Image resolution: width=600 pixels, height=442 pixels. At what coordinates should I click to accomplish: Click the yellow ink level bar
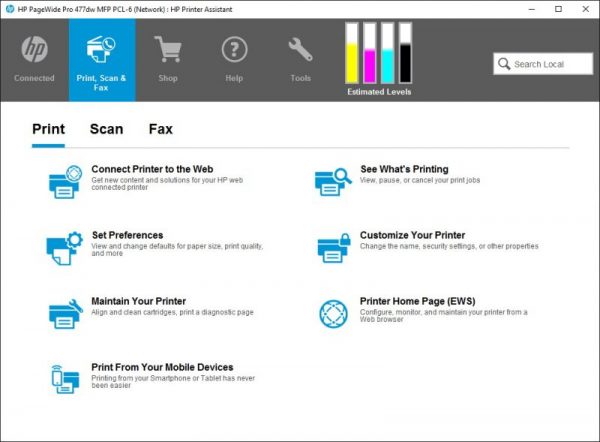click(x=352, y=53)
